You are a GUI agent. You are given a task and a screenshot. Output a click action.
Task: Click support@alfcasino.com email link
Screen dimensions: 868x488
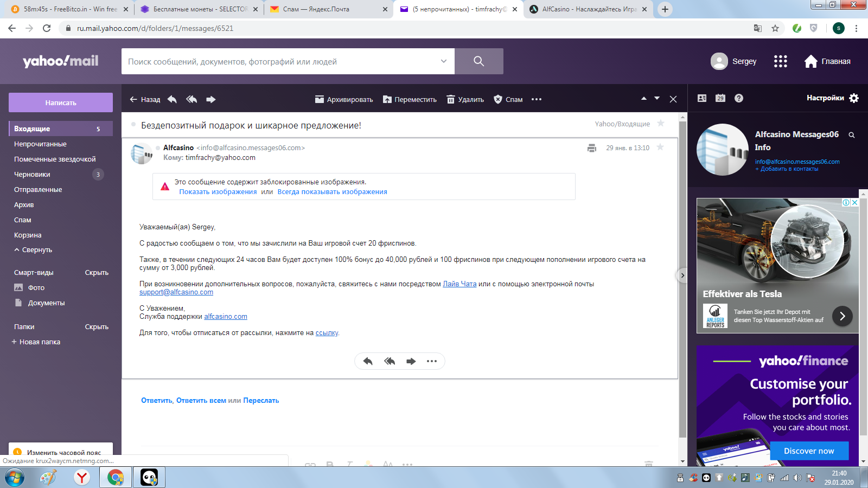[176, 292]
